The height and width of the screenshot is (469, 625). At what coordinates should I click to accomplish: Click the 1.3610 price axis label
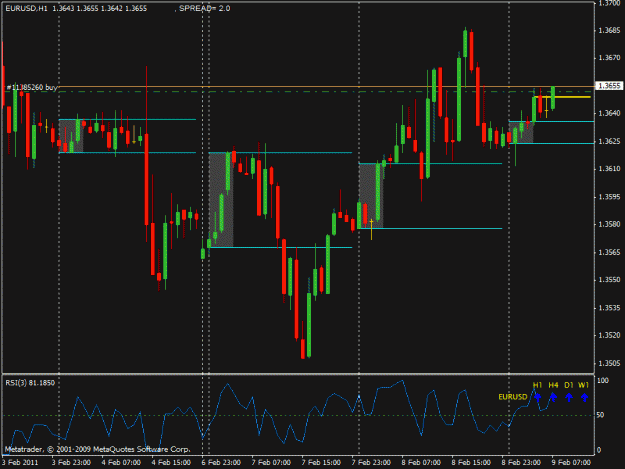(x=609, y=169)
